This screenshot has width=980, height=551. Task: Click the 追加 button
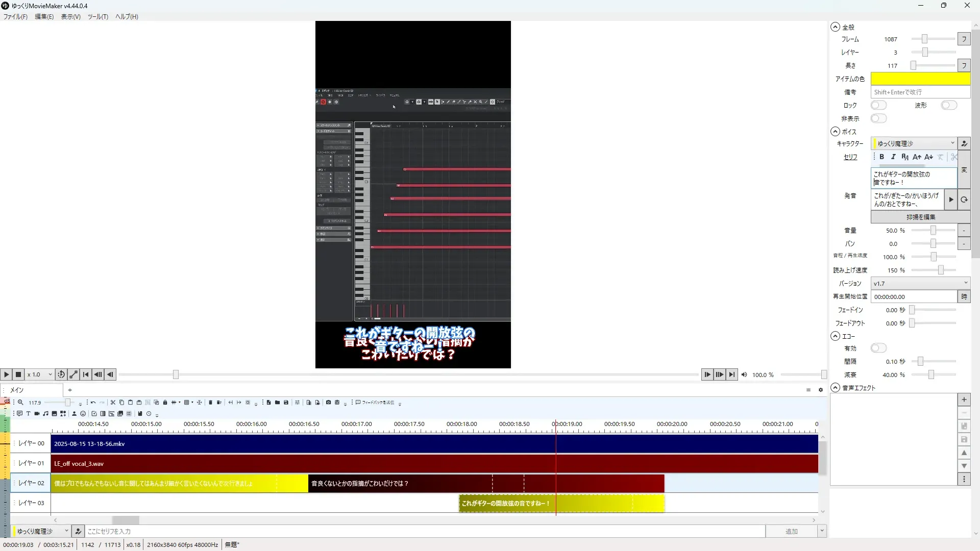(x=791, y=531)
